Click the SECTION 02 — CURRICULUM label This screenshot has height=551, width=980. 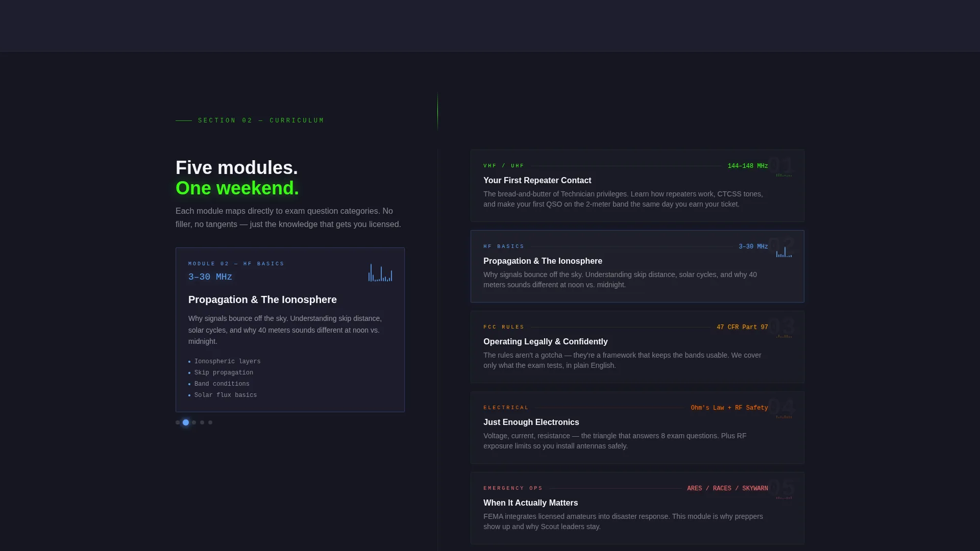pos(261,120)
